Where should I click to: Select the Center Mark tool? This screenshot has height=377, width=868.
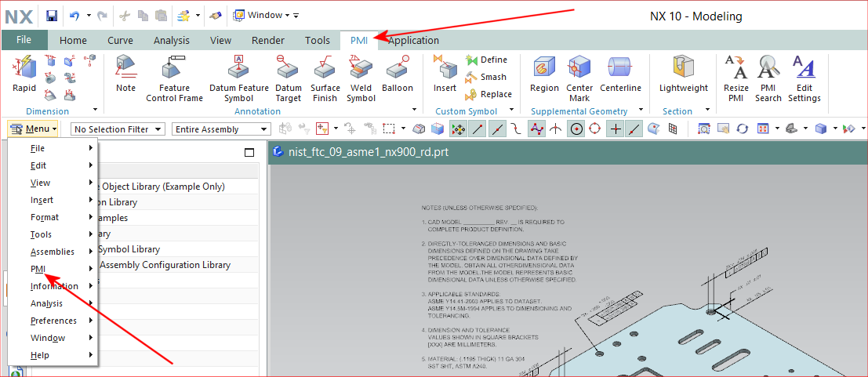click(579, 78)
